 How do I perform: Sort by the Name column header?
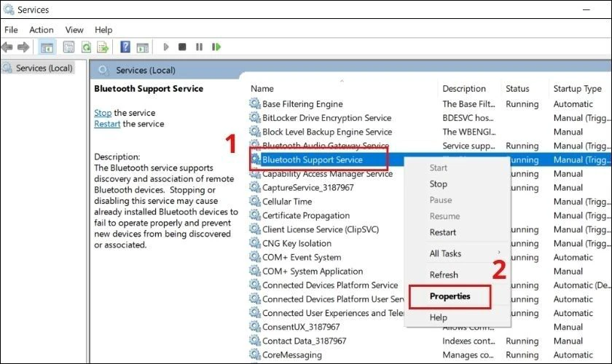pyautogui.click(x=262, y=89)
